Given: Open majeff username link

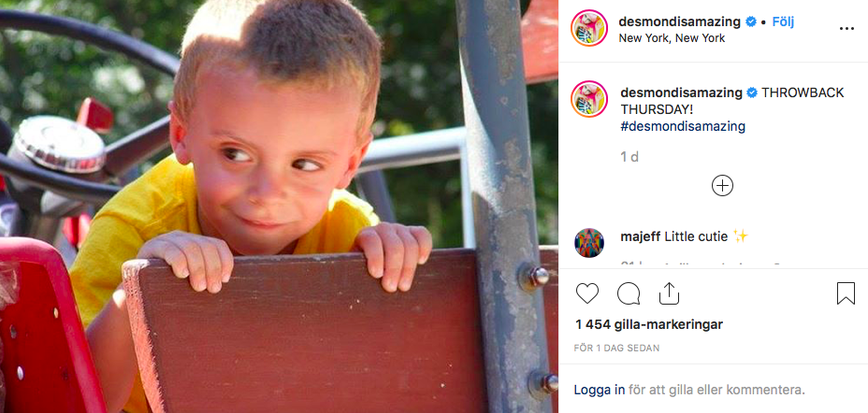Looking at the screenshot, I should (x=641, y=236).
